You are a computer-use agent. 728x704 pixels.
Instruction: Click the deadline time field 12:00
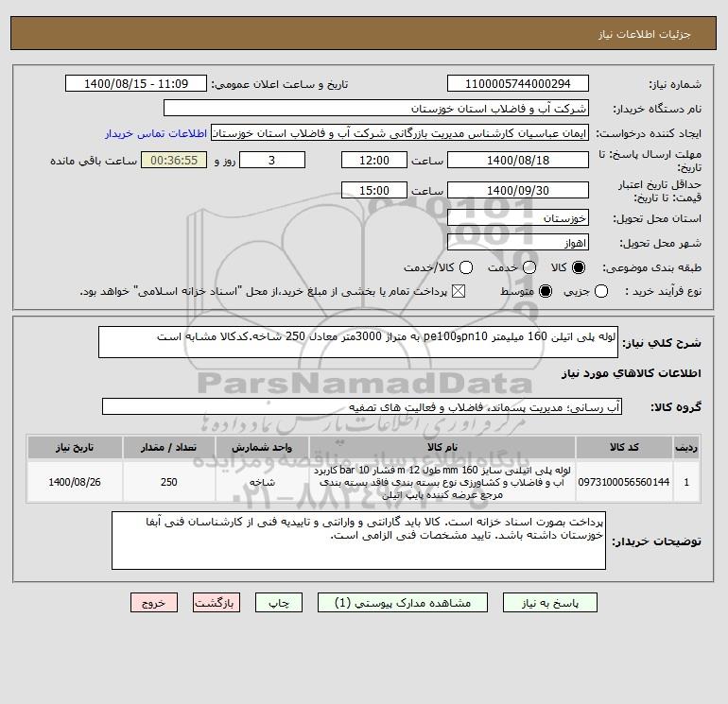(374, 160)
